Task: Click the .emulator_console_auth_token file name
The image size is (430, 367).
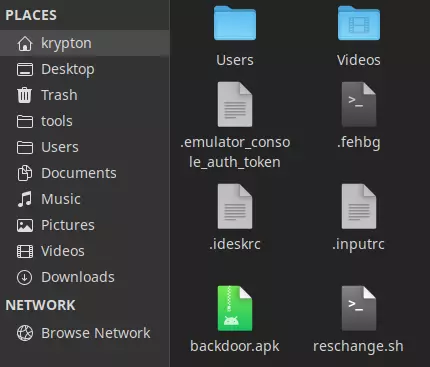Action: tap(235, 152)
